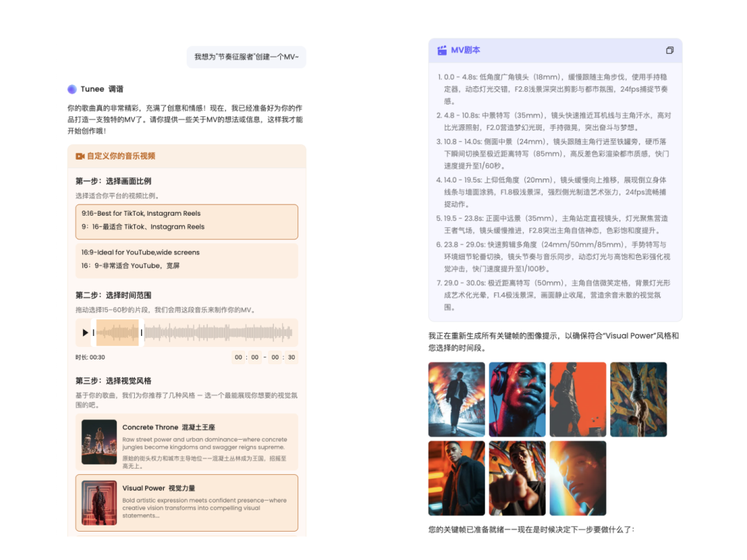This screenshot has width=747, height=560.
Task: Click the end seconds field showing 30
Action: (x=292, y=357)
